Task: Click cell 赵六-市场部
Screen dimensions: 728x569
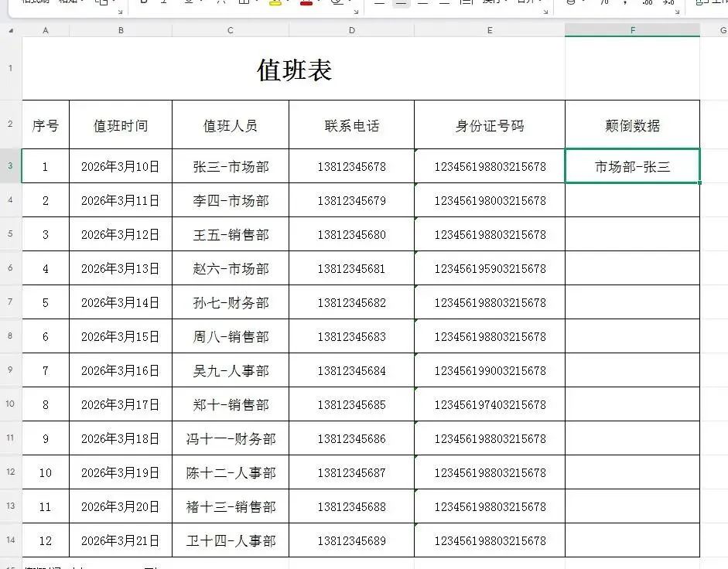Action: click(231, 268)
